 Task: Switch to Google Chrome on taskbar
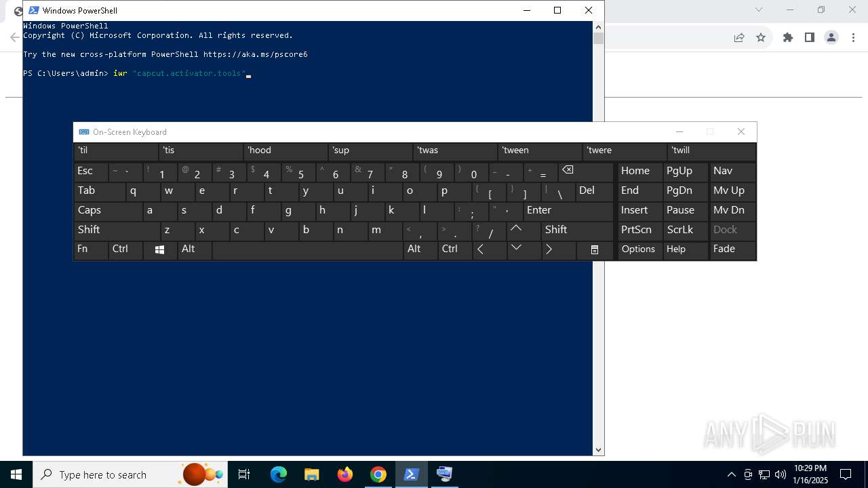[x=378, y=474]
